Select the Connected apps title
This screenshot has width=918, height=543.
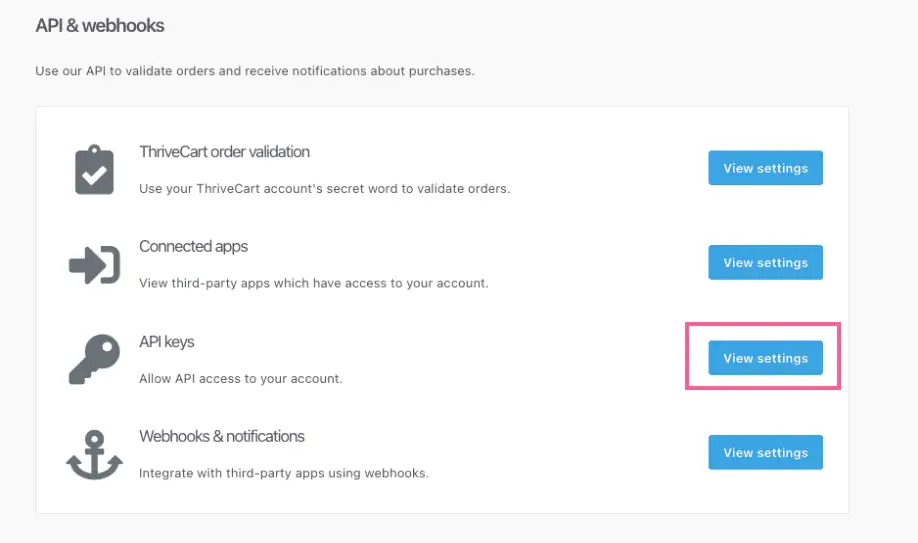click(x=193, y=247)
